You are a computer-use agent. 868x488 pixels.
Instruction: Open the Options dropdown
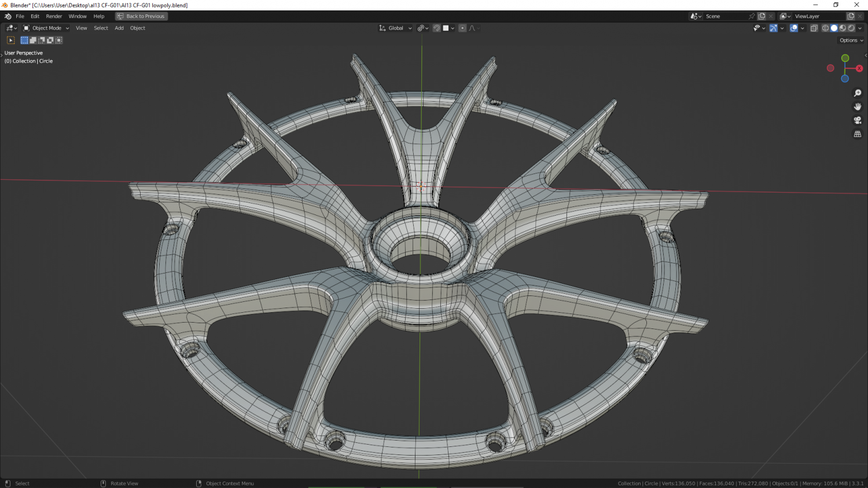(851, 40)
